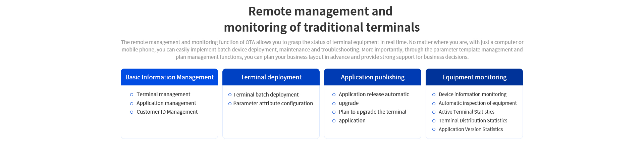The height and width of the screenshot is (152, 644).
Task: Click the OTA description paragraph
Action: (322, 49)
